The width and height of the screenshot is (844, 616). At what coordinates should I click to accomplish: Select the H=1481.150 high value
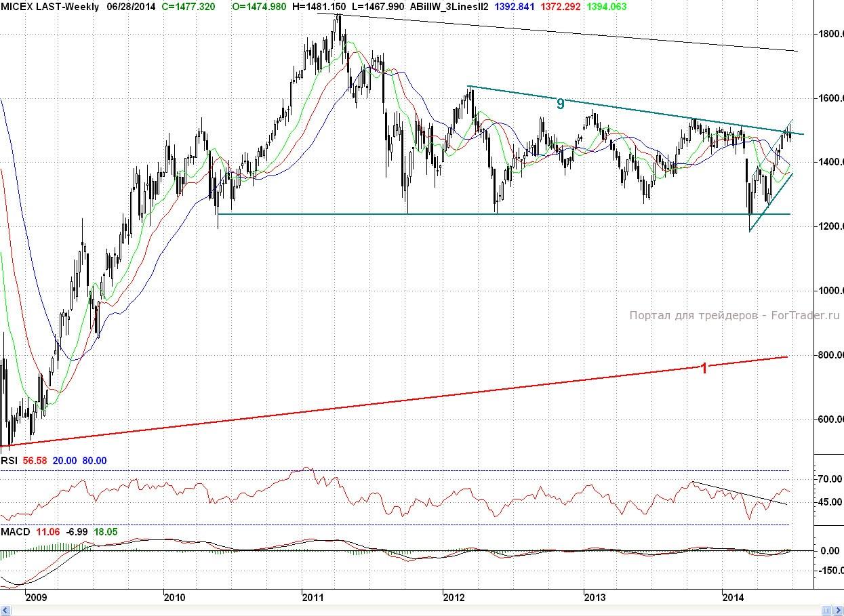(317, 7)
